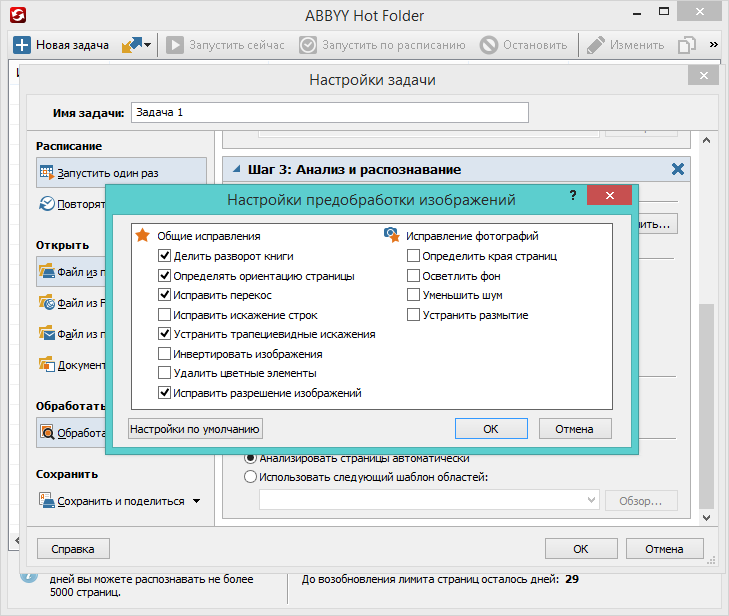Click the 'Исправление фотографий' camera icon
Image resolution: width=729 pixels, height=616 pixels.
391,235
